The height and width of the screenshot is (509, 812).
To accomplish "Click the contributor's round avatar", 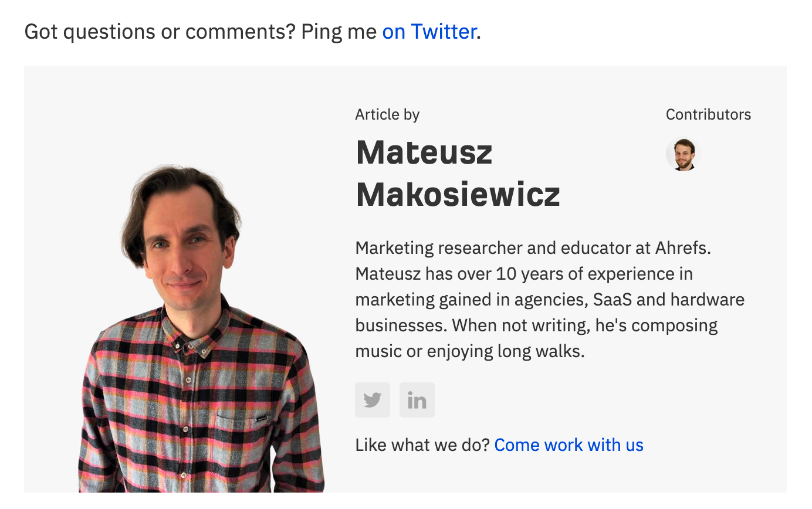I will [x=683, y=154].
